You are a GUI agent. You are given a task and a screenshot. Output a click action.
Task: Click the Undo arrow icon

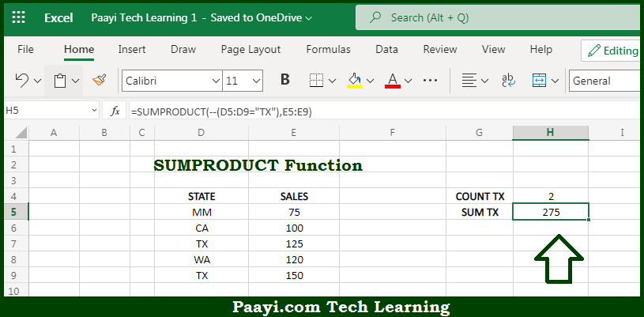pos(21,80)
